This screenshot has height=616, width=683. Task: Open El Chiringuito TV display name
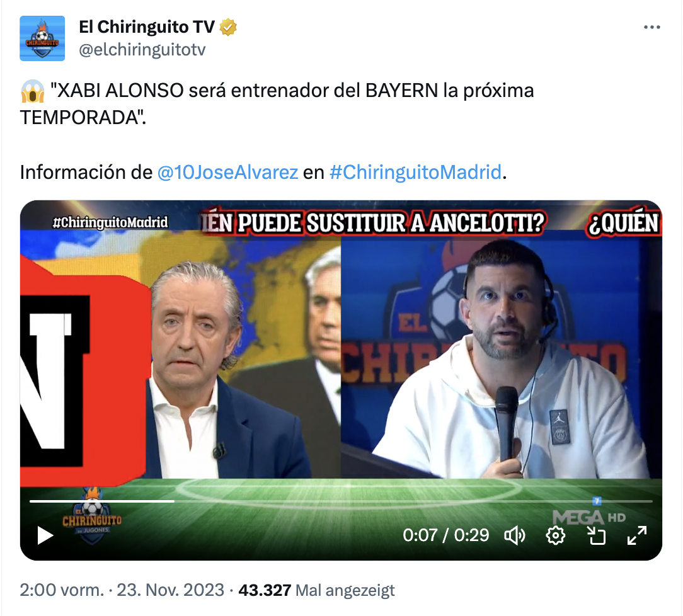click(147, 27)
